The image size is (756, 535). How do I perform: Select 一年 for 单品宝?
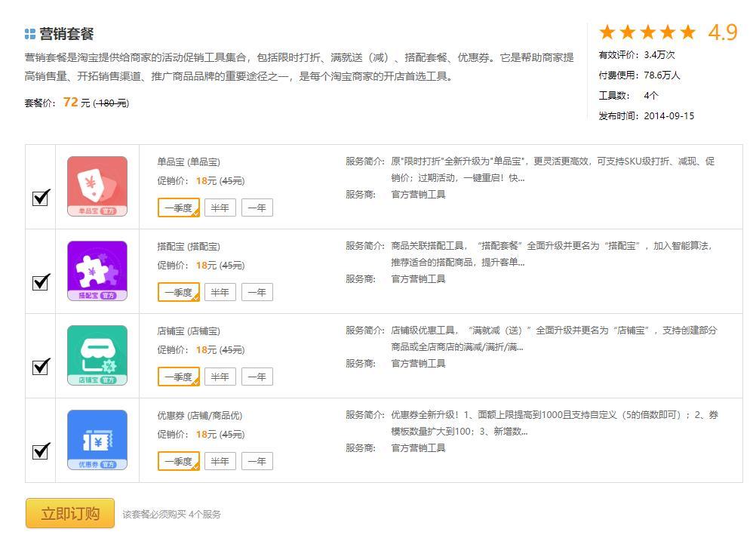(257, 208)
